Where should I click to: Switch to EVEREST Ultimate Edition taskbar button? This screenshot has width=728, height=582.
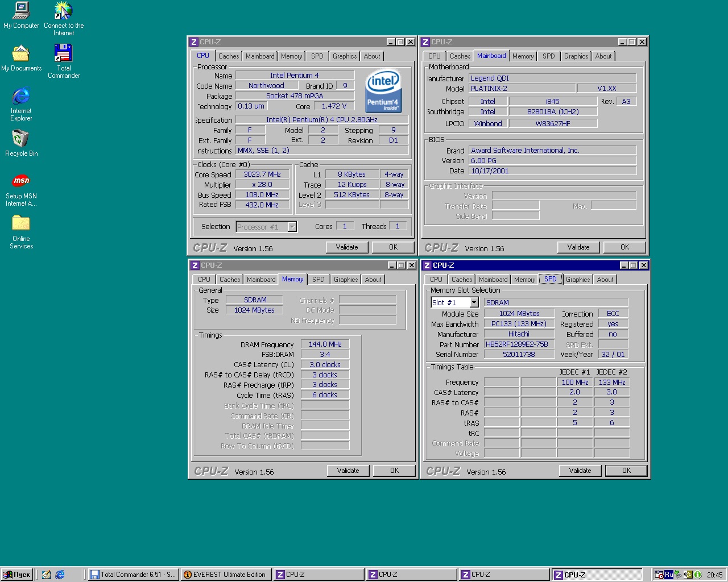coord(225,575)
